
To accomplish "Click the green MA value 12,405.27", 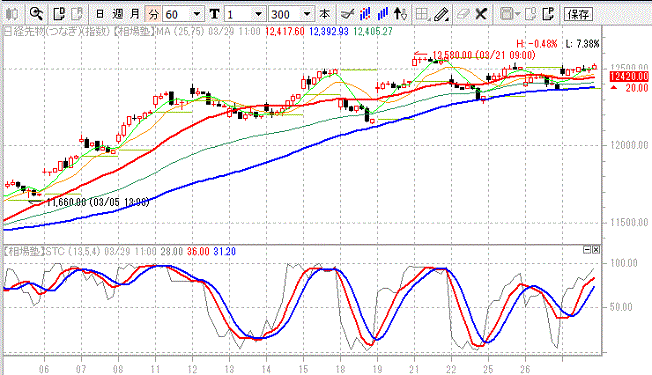I will pyautogui.click(x=373, y=32).
